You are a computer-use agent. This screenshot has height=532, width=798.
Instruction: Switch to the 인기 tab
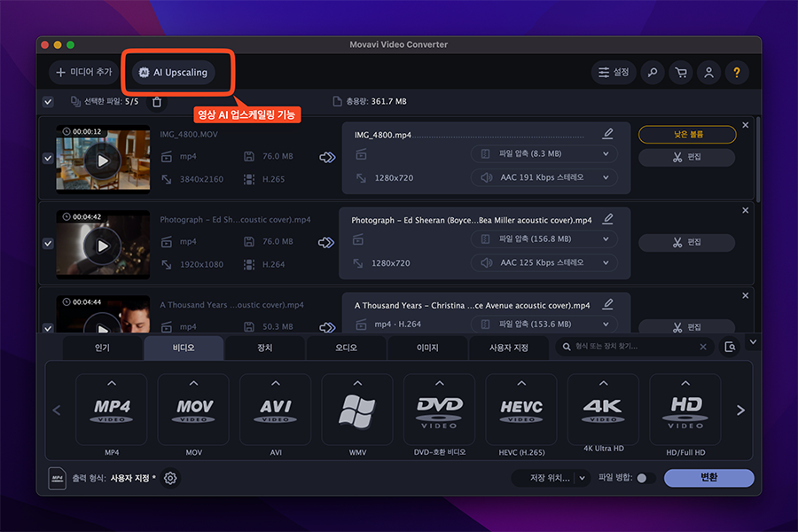[x=102, y=348]
